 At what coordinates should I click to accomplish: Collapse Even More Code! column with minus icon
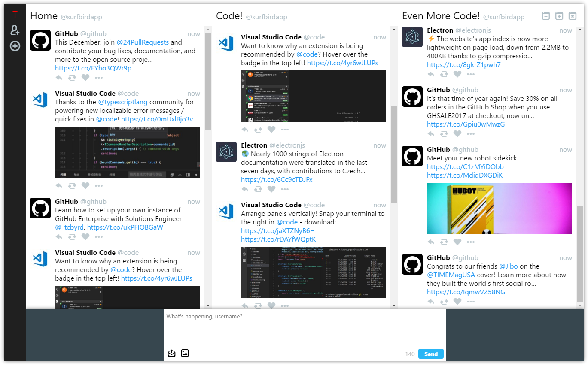point(546,16)
